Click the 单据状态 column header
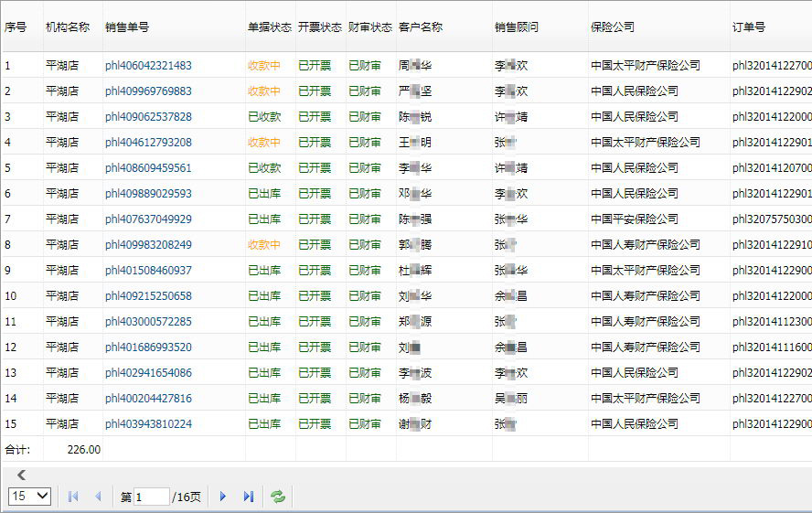Image resolution: width=812 pixels, height=513 pixels. pyautogui.click(x=269, y=27)
